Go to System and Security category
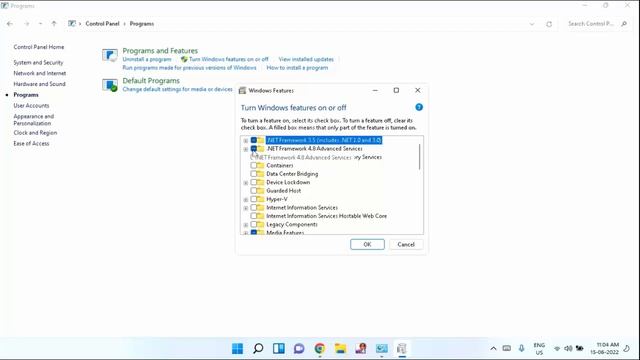640x360 pixels. pos(38,62)
